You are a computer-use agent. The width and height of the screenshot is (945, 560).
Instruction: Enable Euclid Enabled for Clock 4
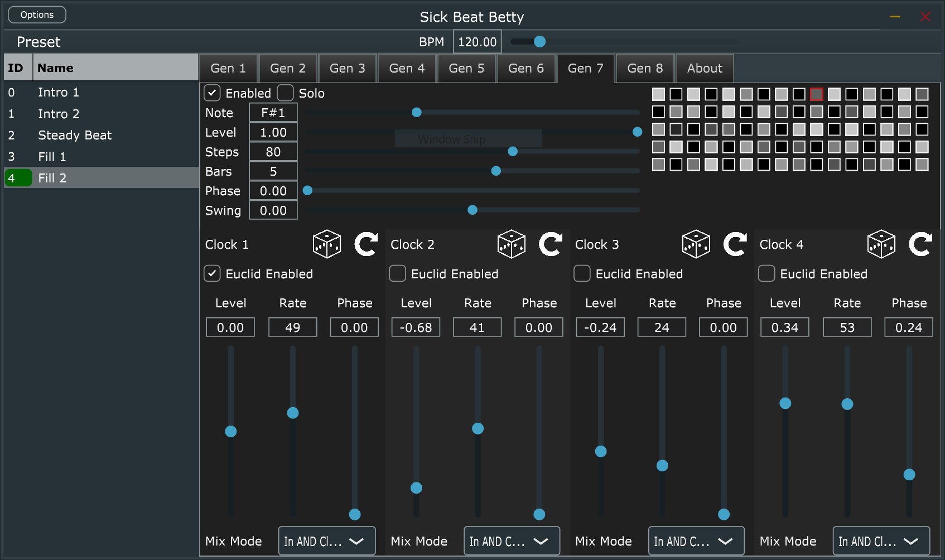click(766, 273)
